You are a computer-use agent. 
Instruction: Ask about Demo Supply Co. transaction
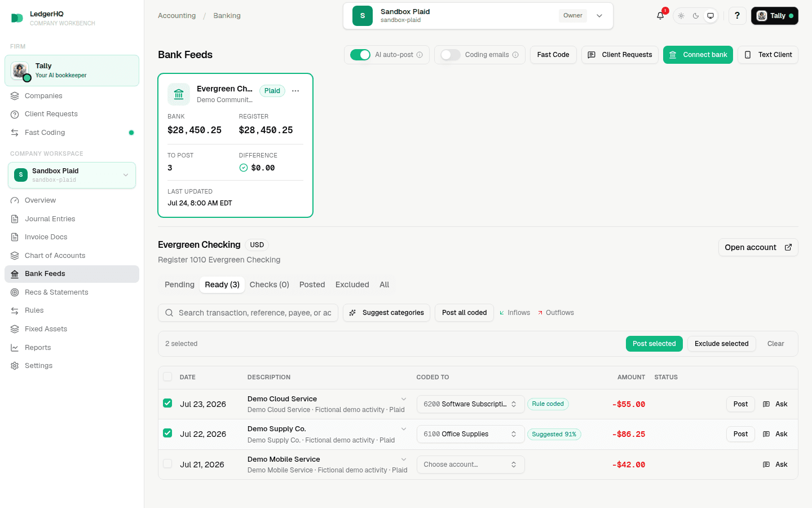point(775,434)
